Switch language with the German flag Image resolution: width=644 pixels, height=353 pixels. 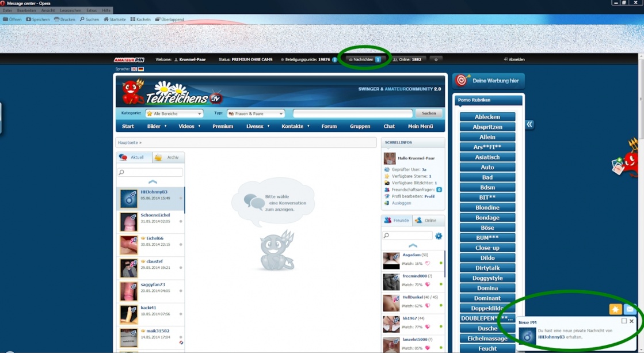point(141,69)
